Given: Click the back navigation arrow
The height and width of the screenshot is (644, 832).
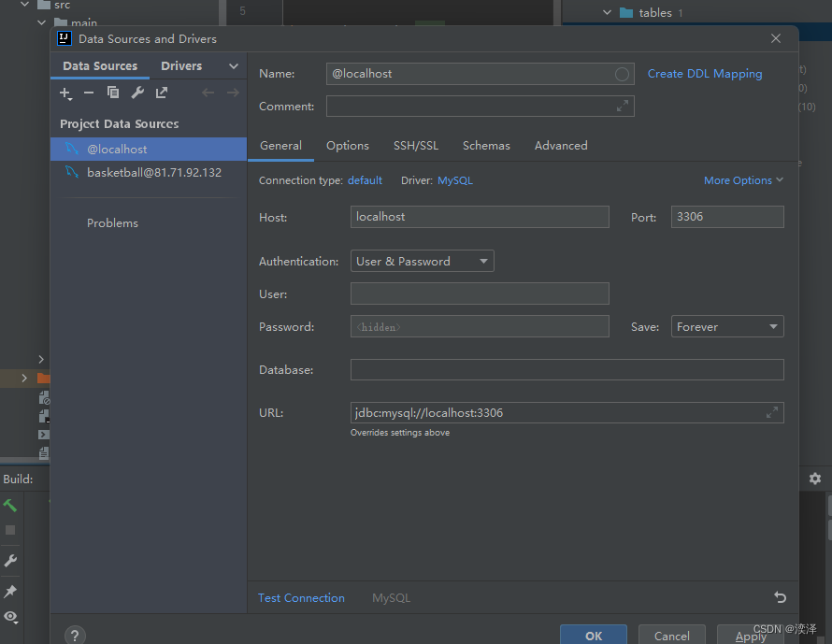Looking at the screenshot, I should (x=208, y=92).
